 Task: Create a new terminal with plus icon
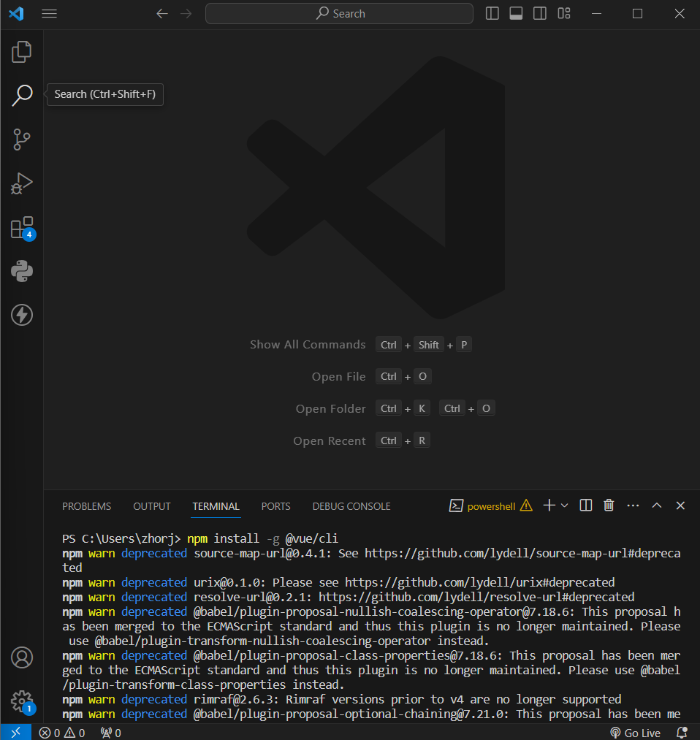[x=549, y=506]
